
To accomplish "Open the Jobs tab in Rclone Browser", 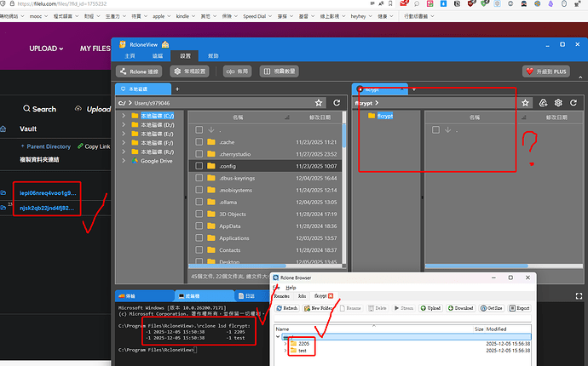I will (x=303, y=296).
